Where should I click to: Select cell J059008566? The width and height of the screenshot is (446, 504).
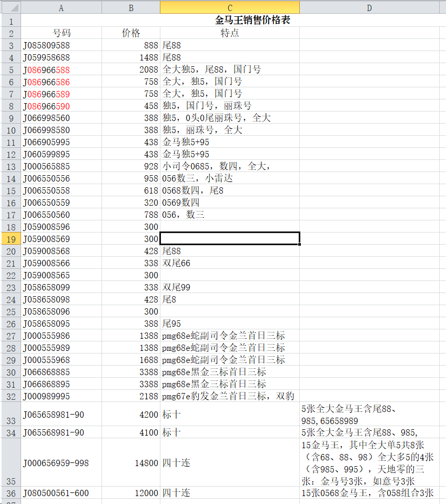point(62,263)
